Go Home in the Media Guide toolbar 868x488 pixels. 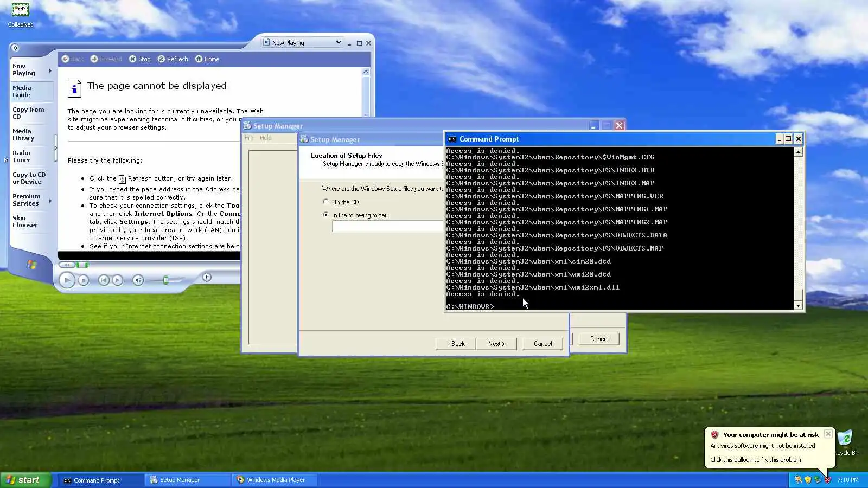207,59
